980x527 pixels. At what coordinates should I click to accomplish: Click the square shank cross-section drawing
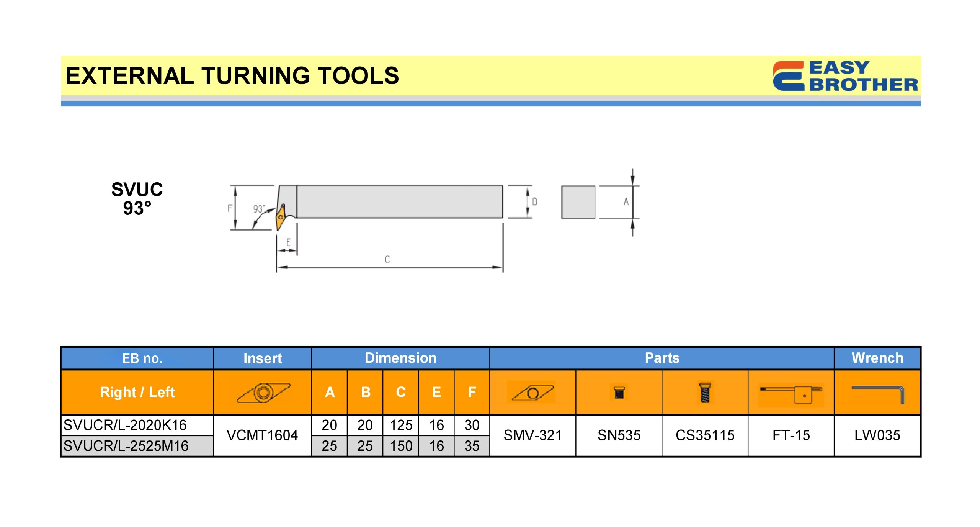(578, 202)
